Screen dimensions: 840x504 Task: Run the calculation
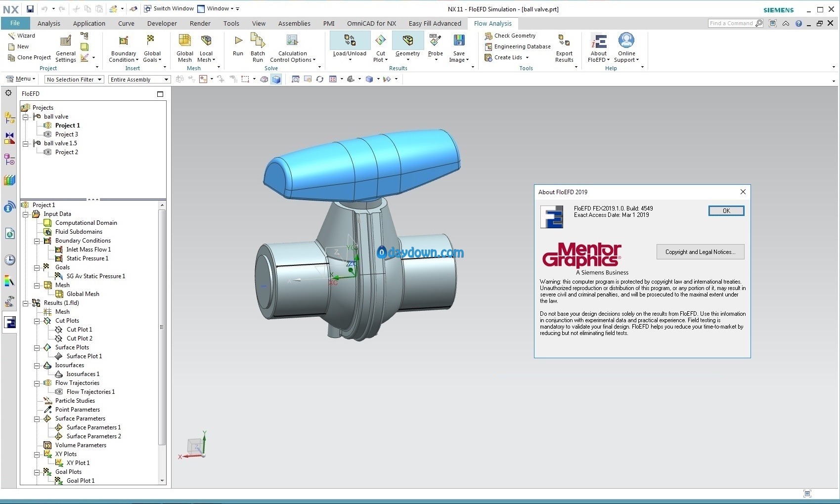(x=238, y=45)
